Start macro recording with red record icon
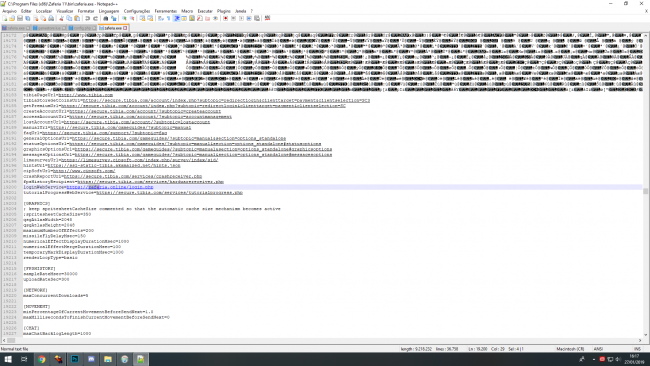The height and width of the screenshot is (366, 650). tap(225, 18)
